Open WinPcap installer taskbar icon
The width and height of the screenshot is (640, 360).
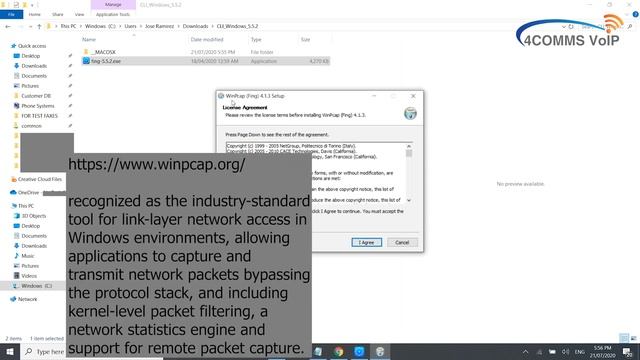click(380, 351)
